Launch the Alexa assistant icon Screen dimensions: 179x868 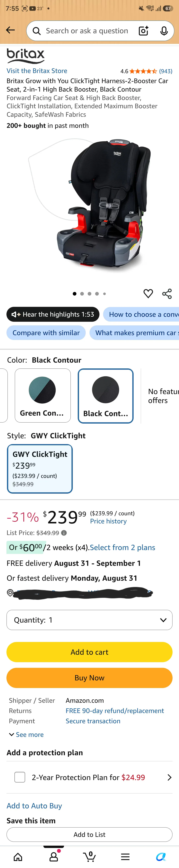point(161,857)
